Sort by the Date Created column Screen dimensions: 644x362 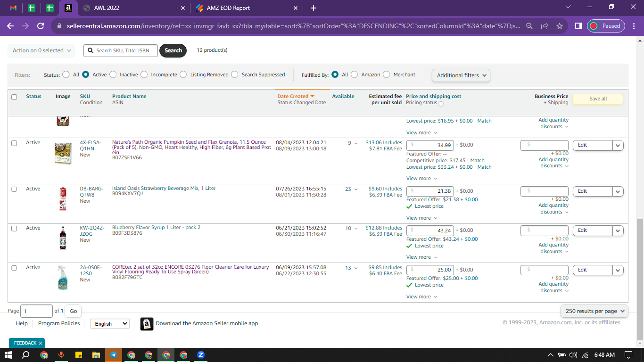point(296,96)
